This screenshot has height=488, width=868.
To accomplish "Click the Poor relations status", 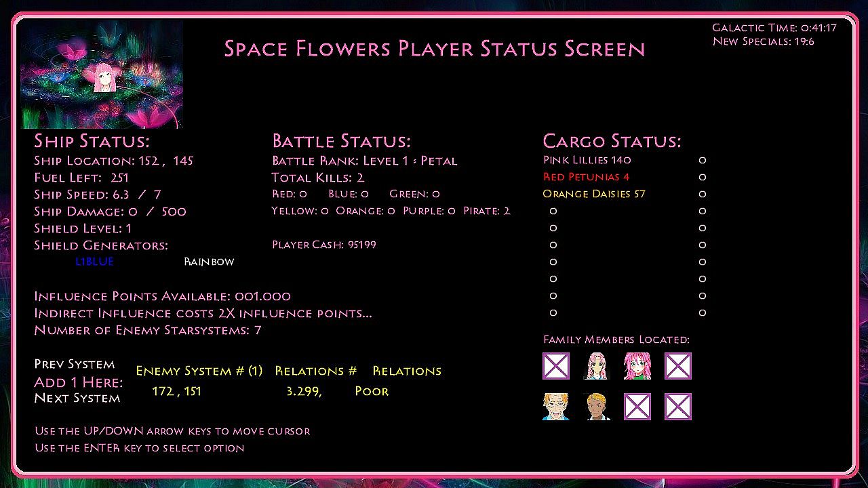I will [372, 391].
